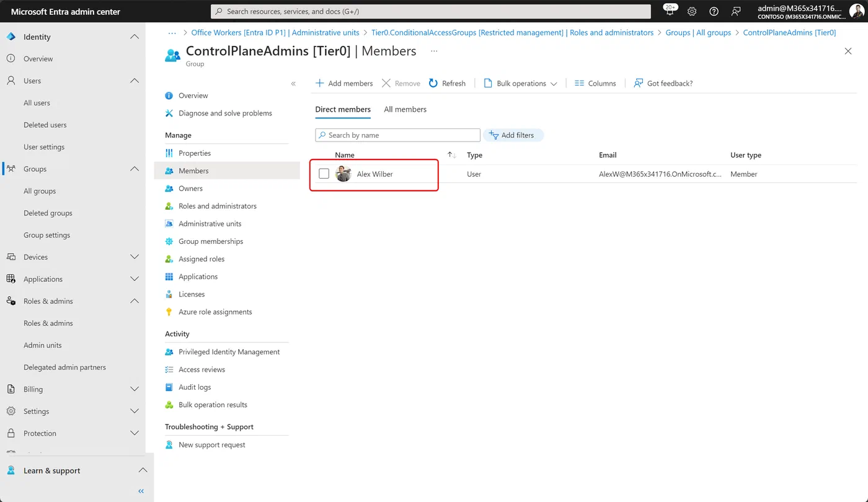Expand the Devices section

click(x=135, y=257)
